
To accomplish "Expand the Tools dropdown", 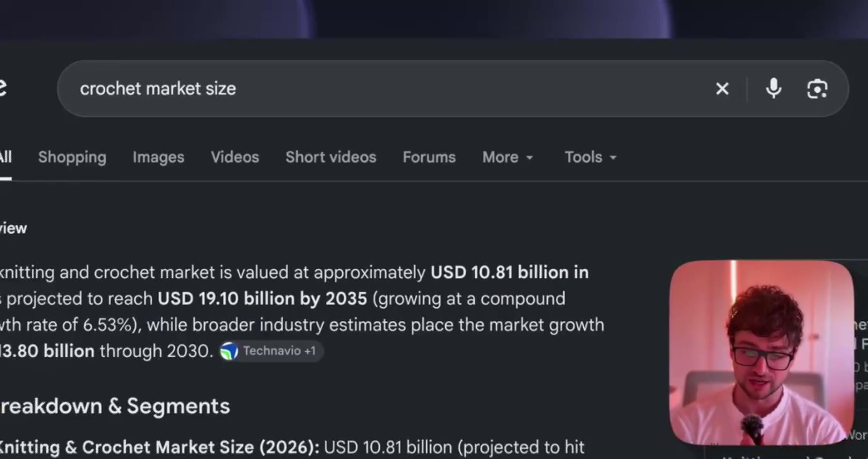I will click(x=590, y=157).
